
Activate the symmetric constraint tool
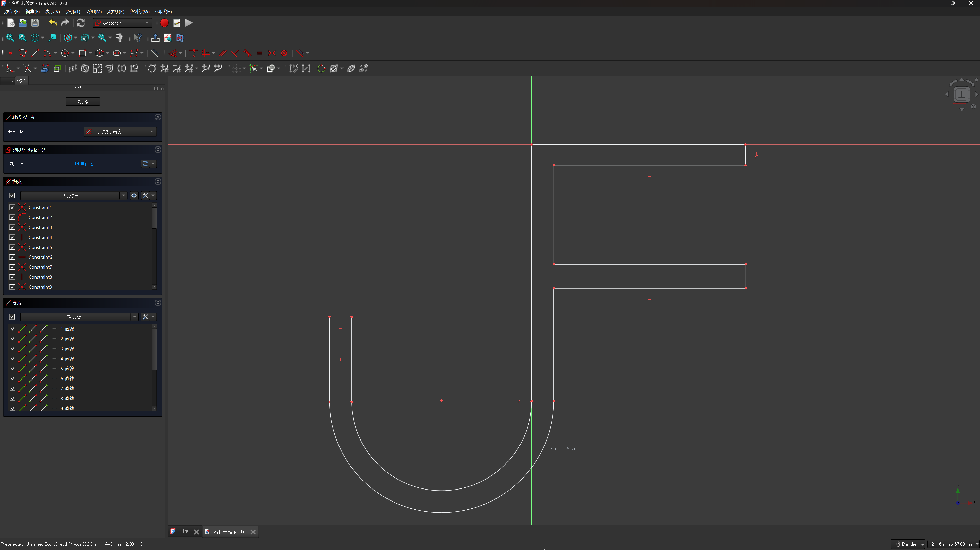click(x=272, y=53)
